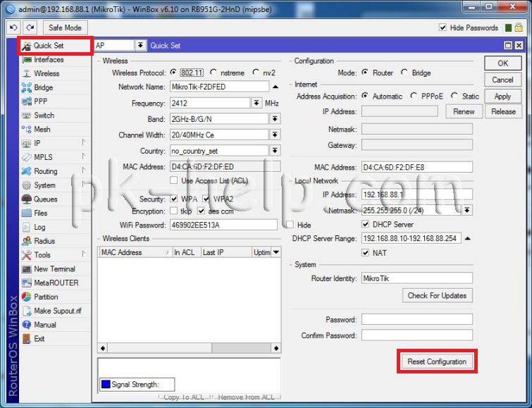Image resolution: width=532 pixels, height=408 pixels.
Task: Select nstreme wireless protocol
Action: pos(213,73)
